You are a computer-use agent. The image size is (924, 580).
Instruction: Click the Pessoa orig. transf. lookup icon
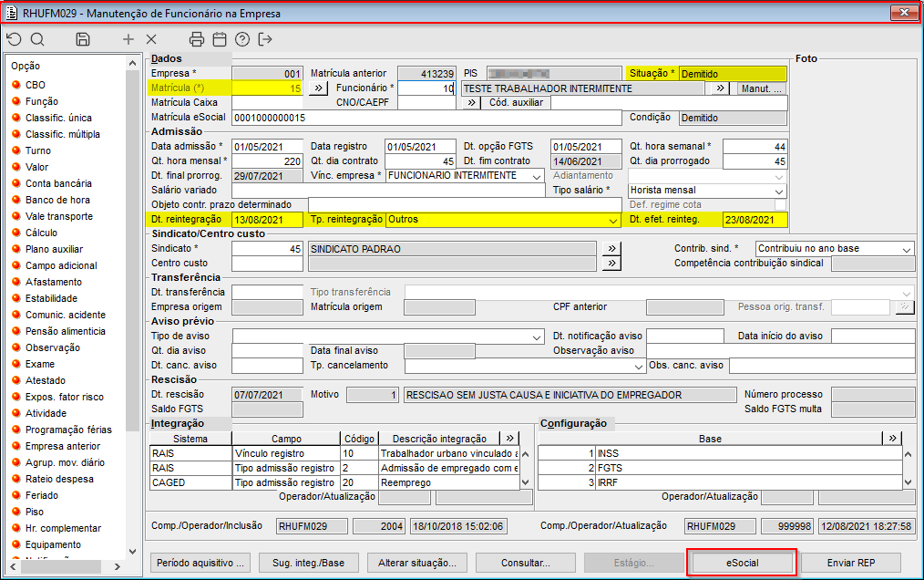click(905, 306)
